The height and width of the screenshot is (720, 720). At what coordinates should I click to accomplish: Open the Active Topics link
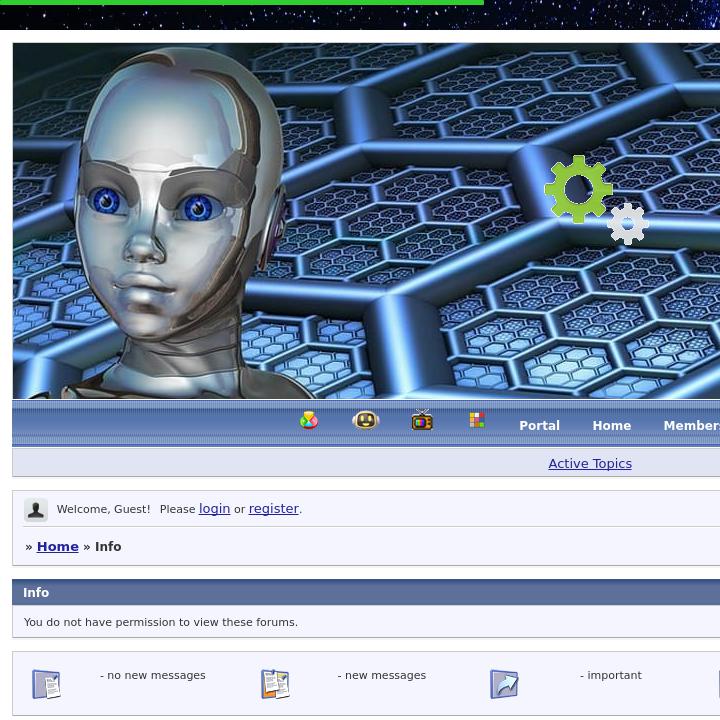pos(590,463)
